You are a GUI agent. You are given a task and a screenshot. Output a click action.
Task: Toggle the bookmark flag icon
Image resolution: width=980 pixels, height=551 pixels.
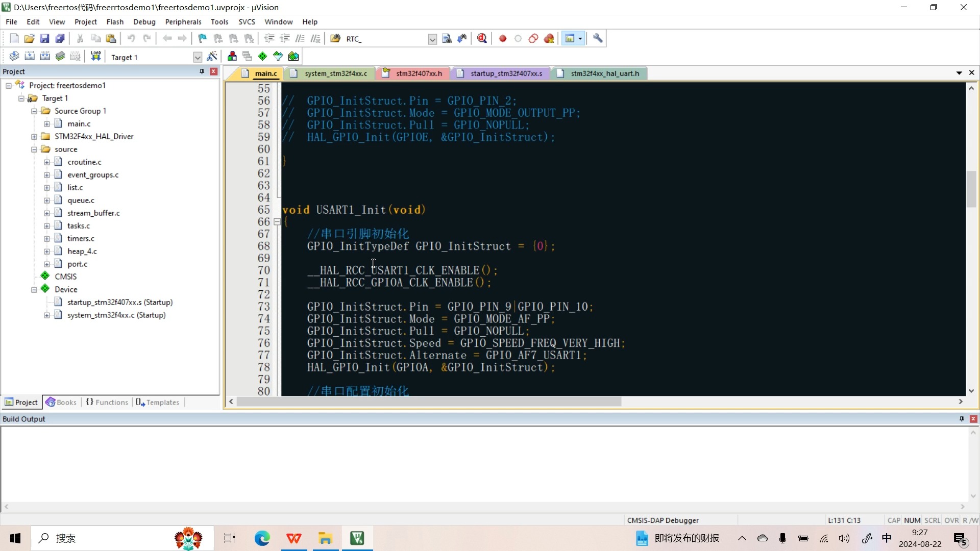point(203,38)
